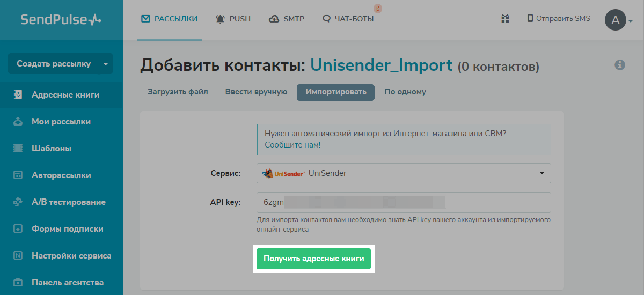Select the Импортировать tab
This screenshot has width=644, height=295.
click(335, 92)
